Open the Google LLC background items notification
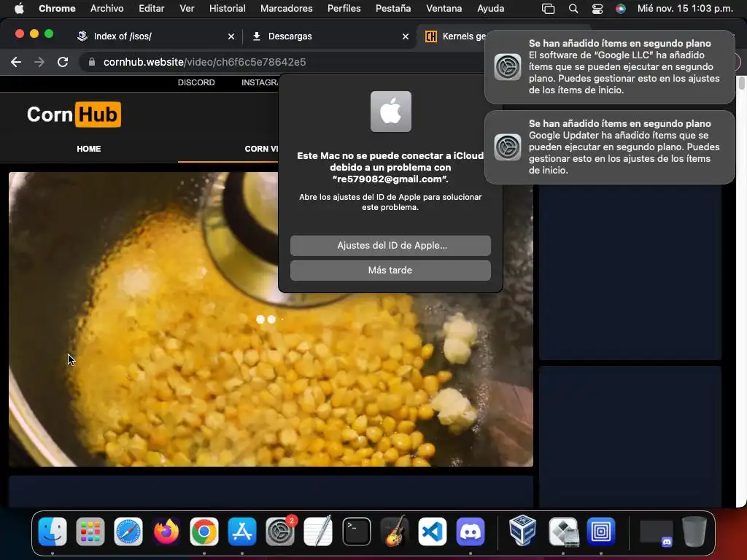This screenshot has height=560, width=747. [609, 66]
